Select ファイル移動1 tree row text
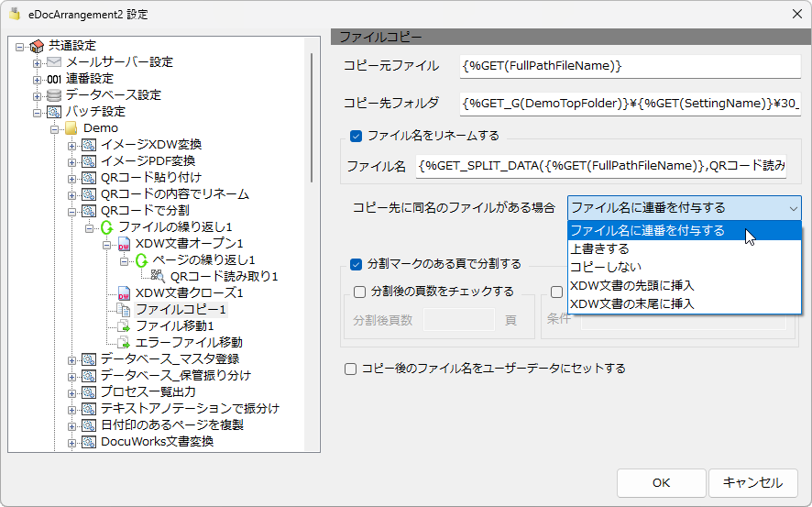812x507 pixels. point(174,326)
